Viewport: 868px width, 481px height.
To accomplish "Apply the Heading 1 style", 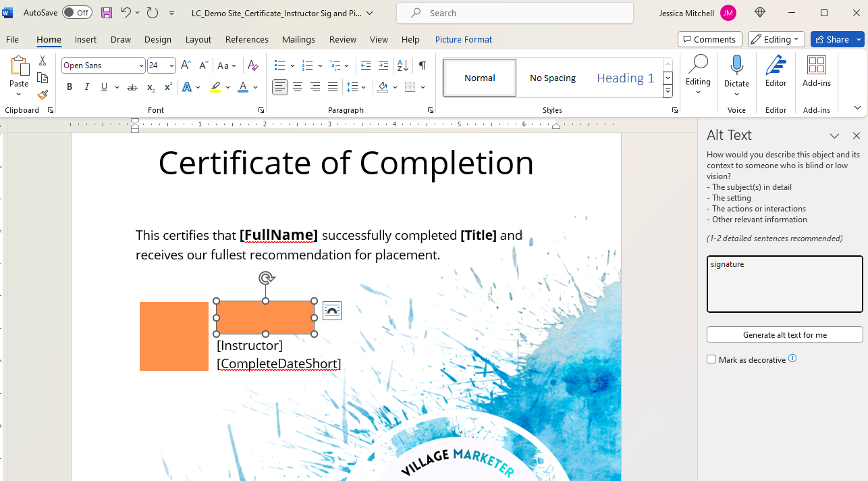I will (626, 78).
